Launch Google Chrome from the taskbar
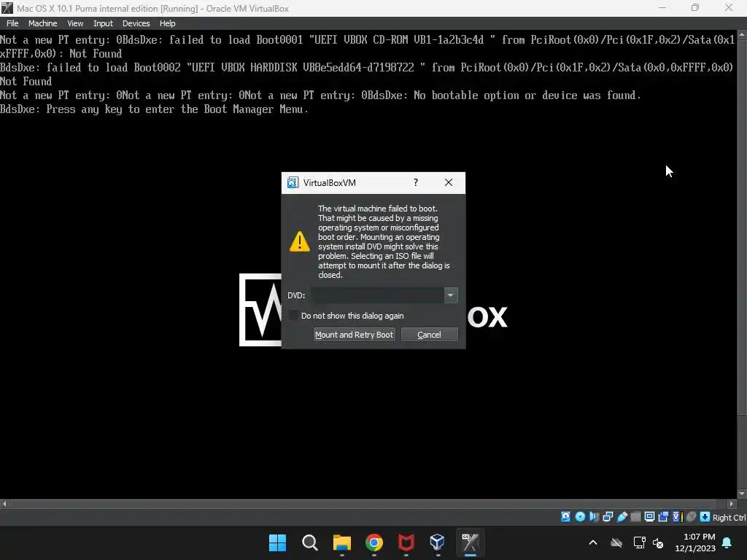This screenshot has height=560, width=747. (374, 542)
